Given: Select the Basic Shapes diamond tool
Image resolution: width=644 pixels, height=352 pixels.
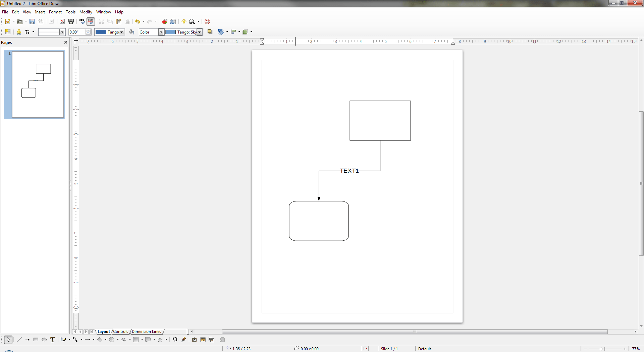Looking at the screenshot, I should pyautogui.click(x=100, y=340).
